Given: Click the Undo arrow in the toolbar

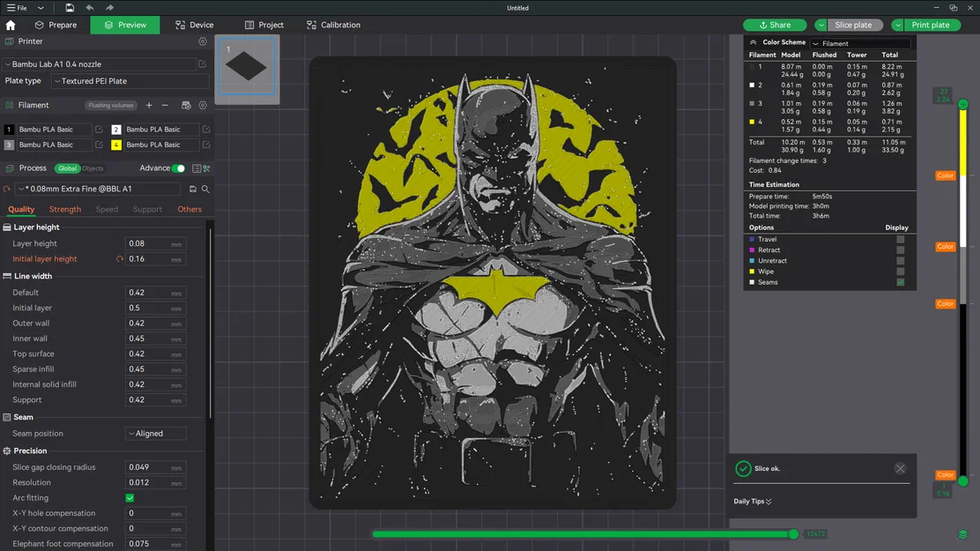Looking at the screenshot, I should point(89,7).
